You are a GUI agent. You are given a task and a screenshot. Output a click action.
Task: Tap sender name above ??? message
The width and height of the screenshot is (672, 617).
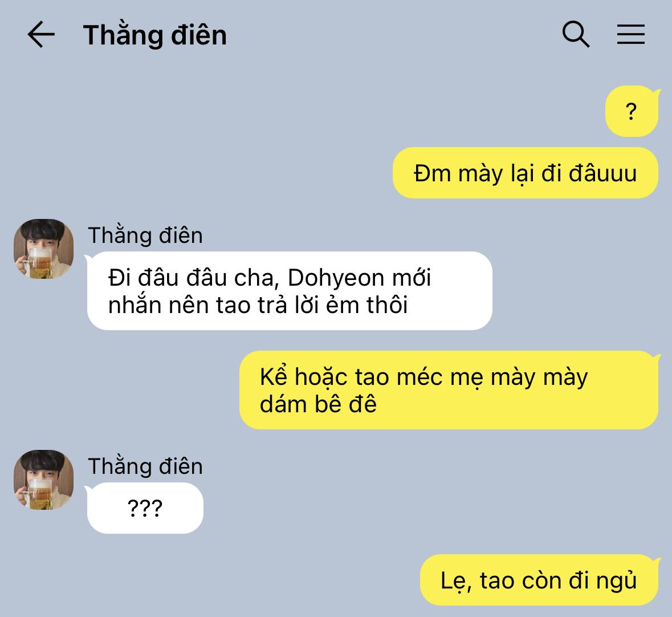[x=145, y=466]
